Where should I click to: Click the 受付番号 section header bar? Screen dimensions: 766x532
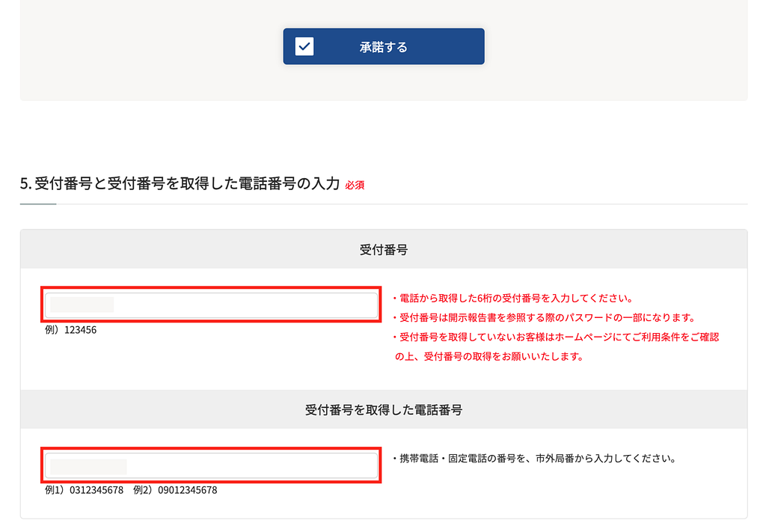[x=383, y=248]
